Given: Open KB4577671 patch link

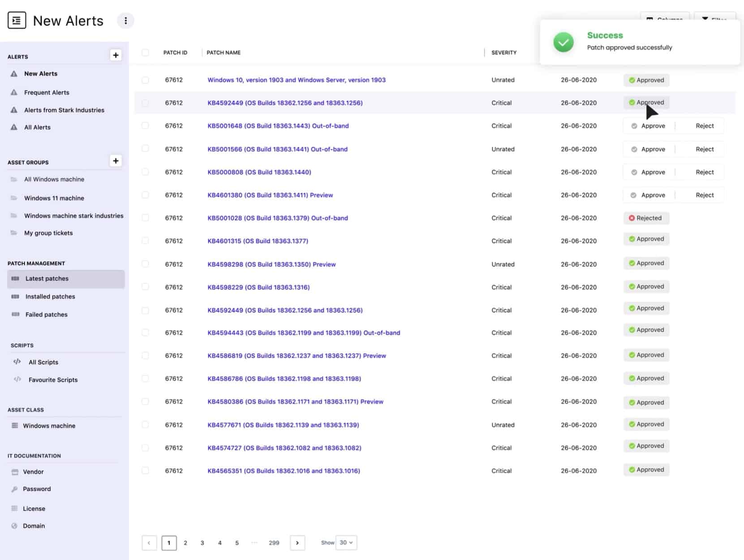Looking at the screenshot, I should [x=283, y=425].
